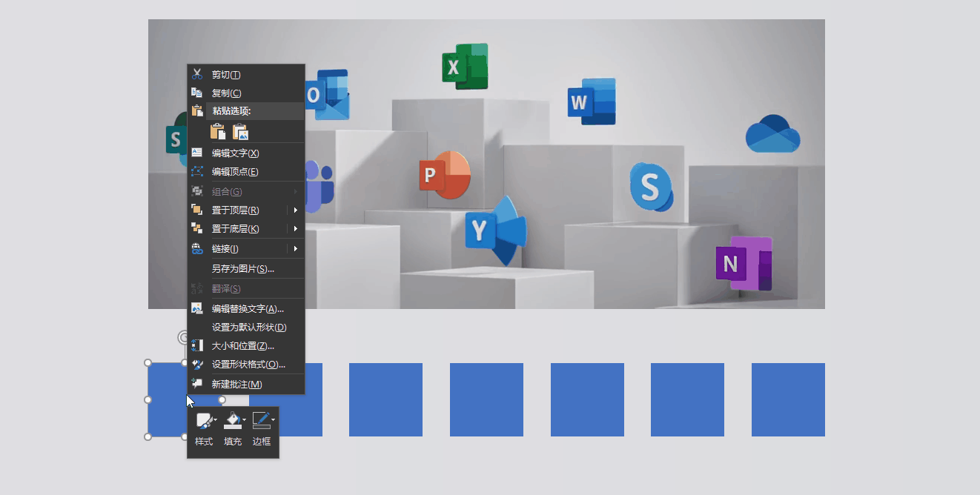Add a 新建批注 (New Comment)
Screen dimensions: 980x495
click(x=245, y=384)
